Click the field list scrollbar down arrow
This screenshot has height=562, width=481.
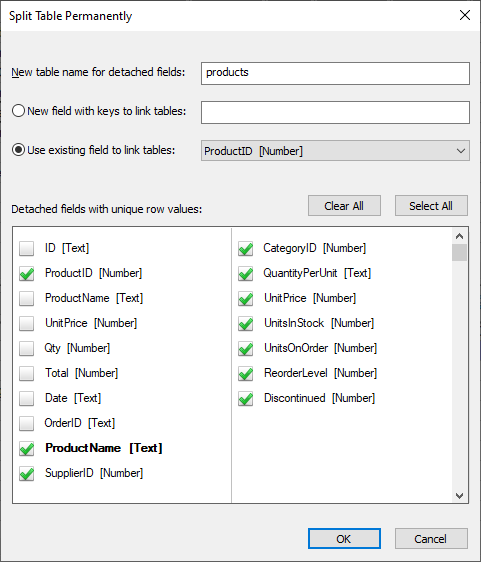[459, 495]
